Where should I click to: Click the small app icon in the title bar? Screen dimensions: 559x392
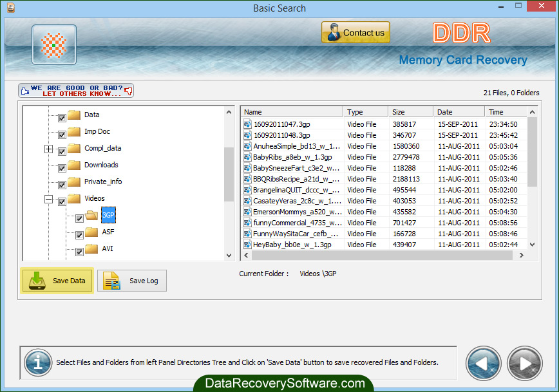click(x=10, y=6)
